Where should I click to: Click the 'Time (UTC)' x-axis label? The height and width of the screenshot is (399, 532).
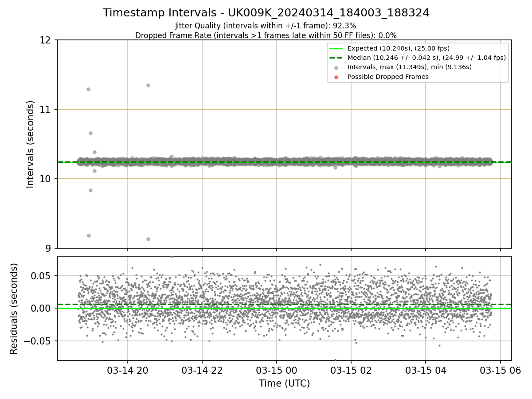[x=284, y=383]
